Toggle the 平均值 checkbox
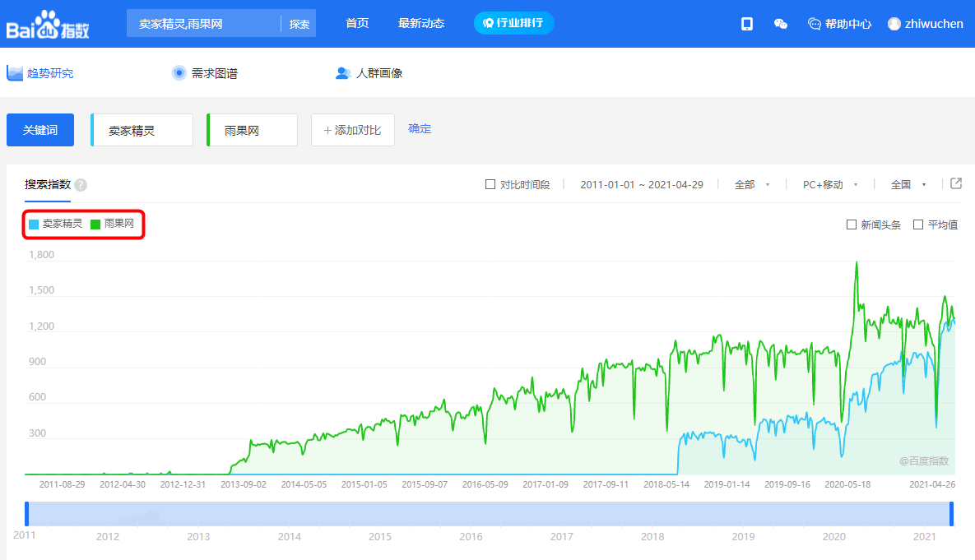The width and height of the screenshot is (975, 560). coord(918,224)
